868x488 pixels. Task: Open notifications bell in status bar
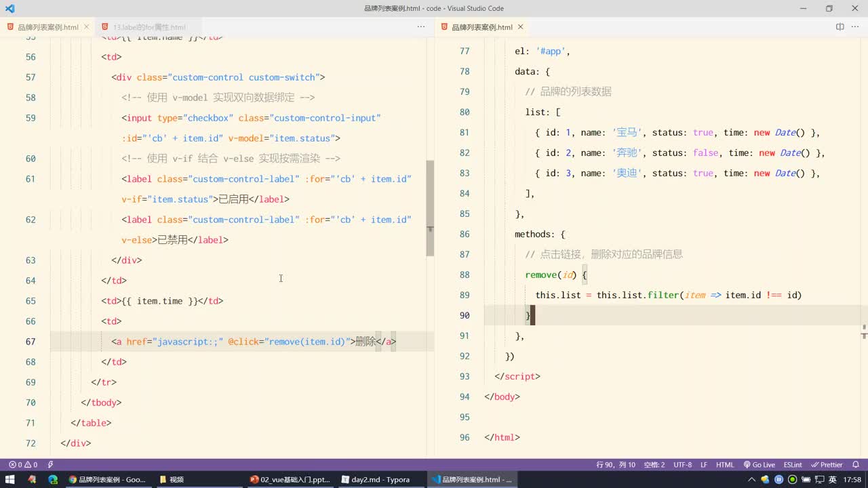tap(856, 465)
